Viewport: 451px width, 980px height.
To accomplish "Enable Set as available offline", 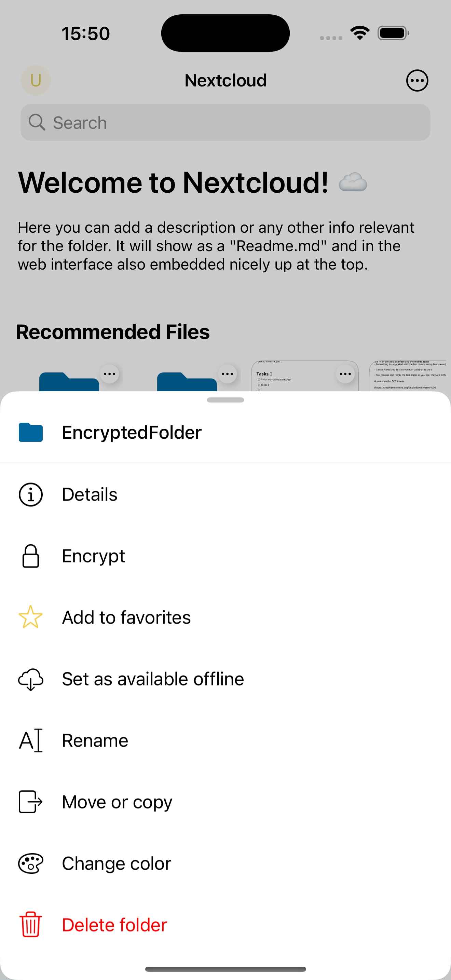I will click(153, 679).
